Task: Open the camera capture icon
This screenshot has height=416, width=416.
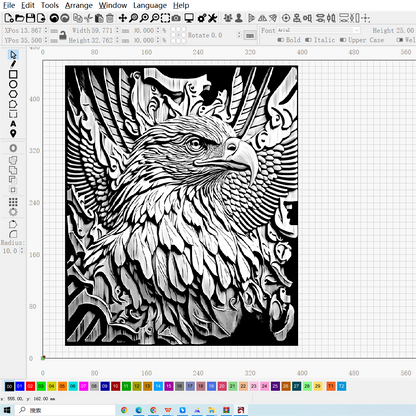Action: (176, 18)
